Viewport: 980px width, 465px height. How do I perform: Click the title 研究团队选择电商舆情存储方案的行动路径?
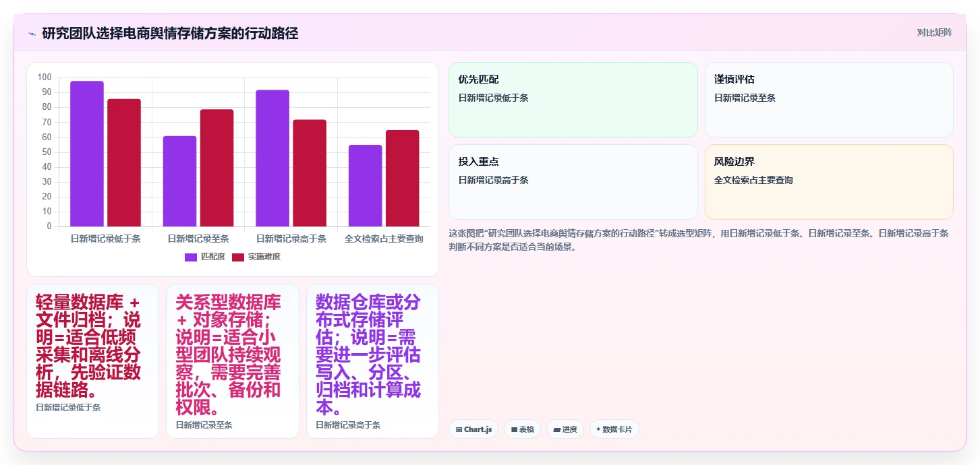pyautogui.click(x=170, y=33)
